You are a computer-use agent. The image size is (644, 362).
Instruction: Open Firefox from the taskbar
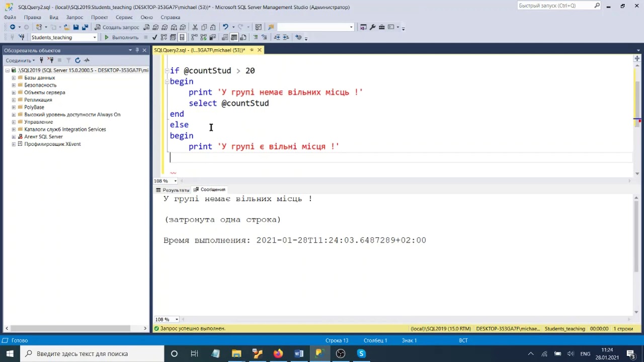tap(278, 353)
